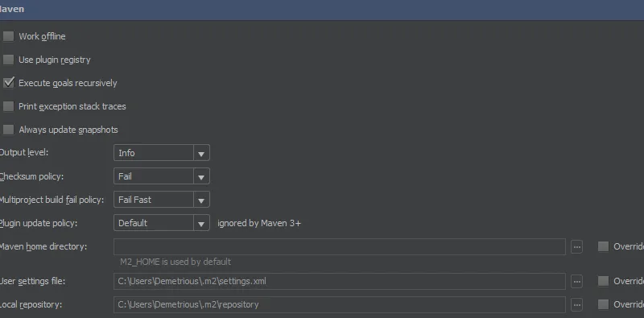Viewport: 644px width, 318px height.
Task: Click the Maven heading in title bar
Action: pos(12,9)
